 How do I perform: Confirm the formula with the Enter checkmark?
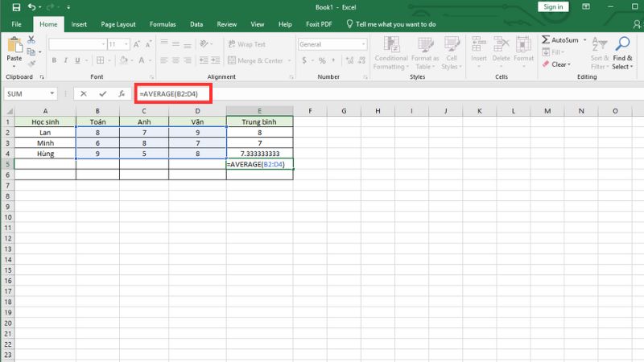coord(102,94)
